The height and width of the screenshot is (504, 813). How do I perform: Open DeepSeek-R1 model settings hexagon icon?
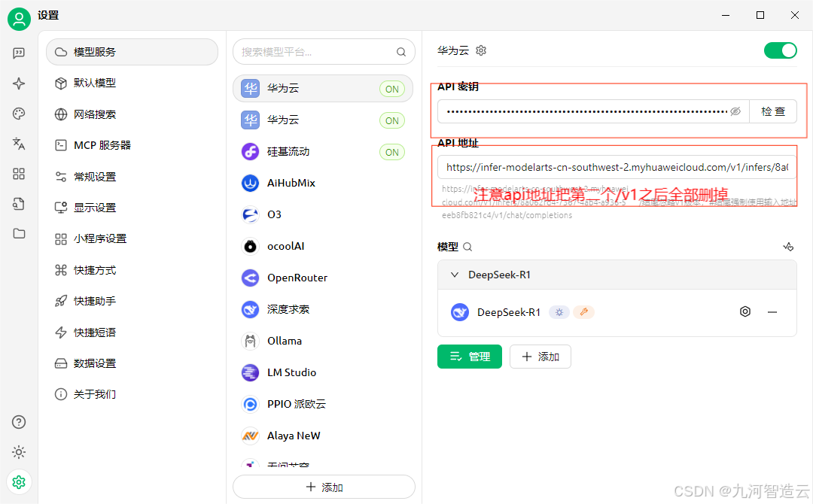[x=745, y=312]
